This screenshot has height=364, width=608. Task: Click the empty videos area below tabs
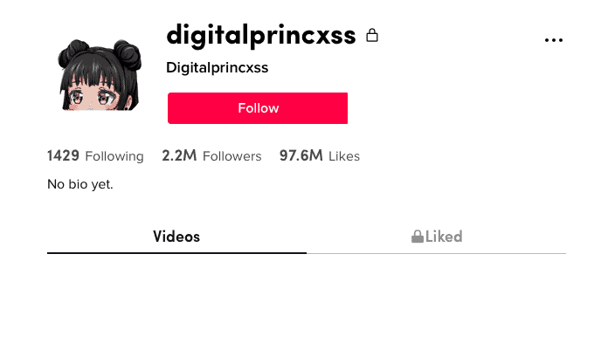tap(307, 308)
